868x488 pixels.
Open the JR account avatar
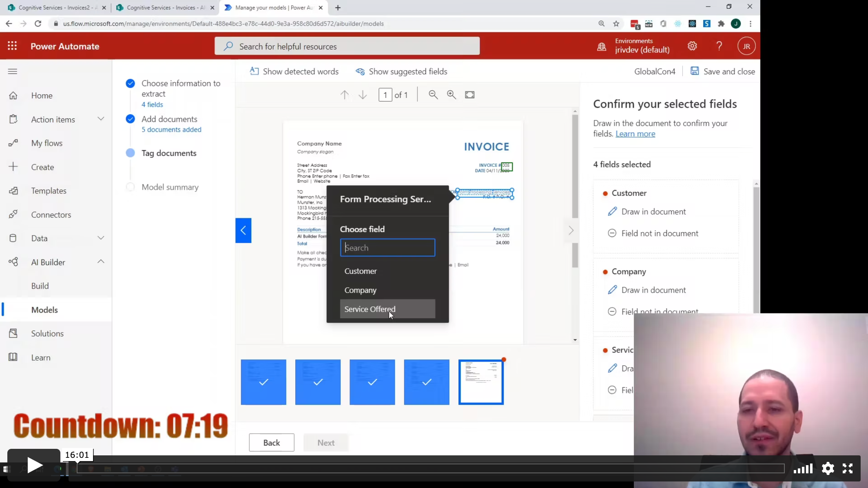pyautogui.click(x=746, y=46)
